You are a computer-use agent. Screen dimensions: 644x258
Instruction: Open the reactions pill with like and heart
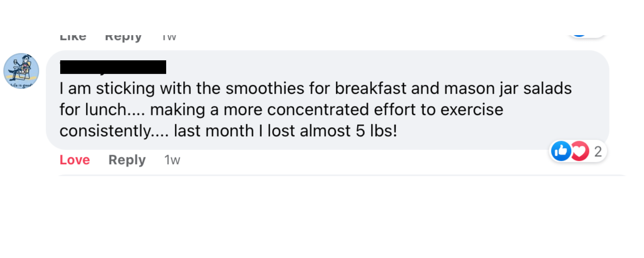[x=578, y=151]
